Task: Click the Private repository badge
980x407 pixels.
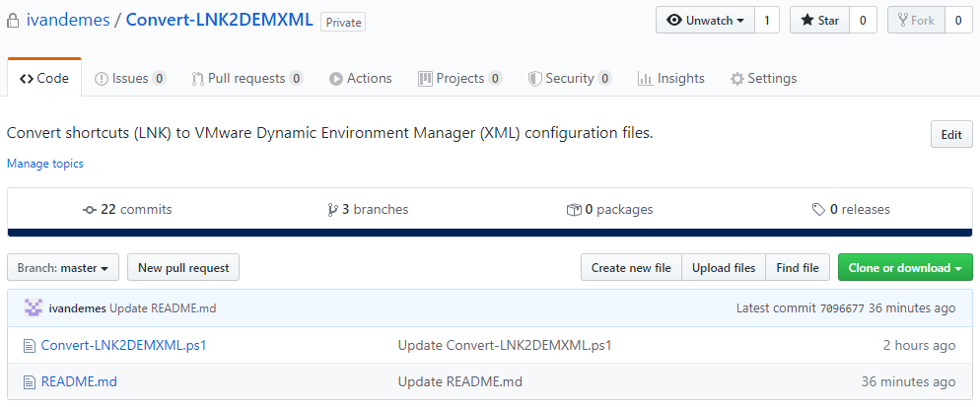Action: [343, 23]
